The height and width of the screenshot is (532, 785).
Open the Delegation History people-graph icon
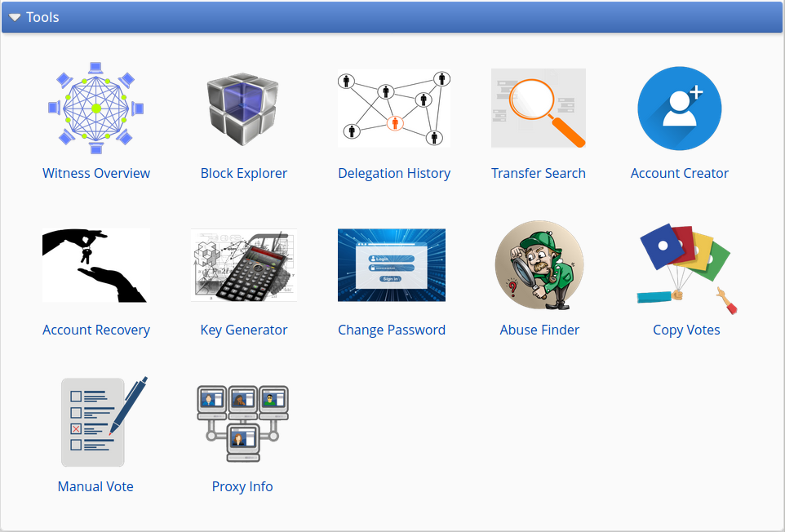(x=394, y=108)
